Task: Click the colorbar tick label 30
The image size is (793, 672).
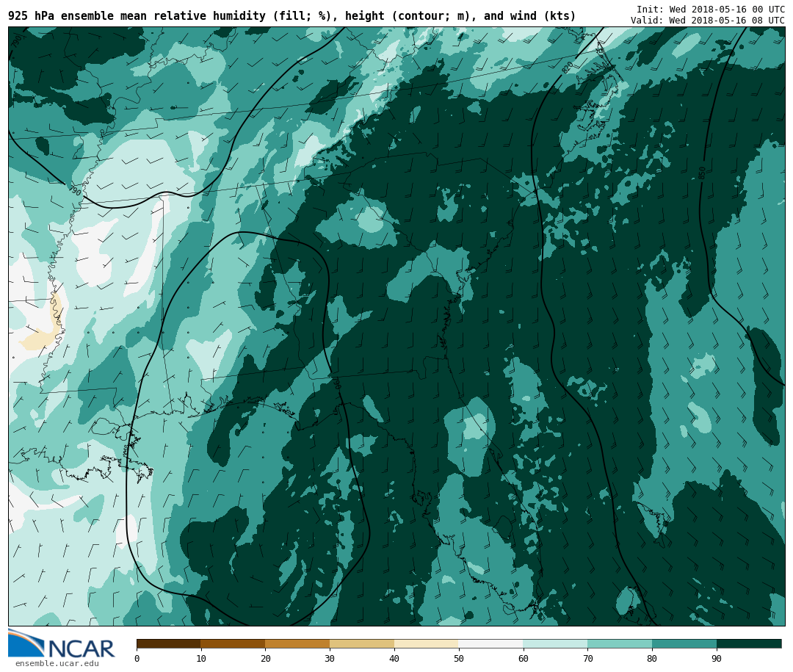Action: tap(330, 658)
